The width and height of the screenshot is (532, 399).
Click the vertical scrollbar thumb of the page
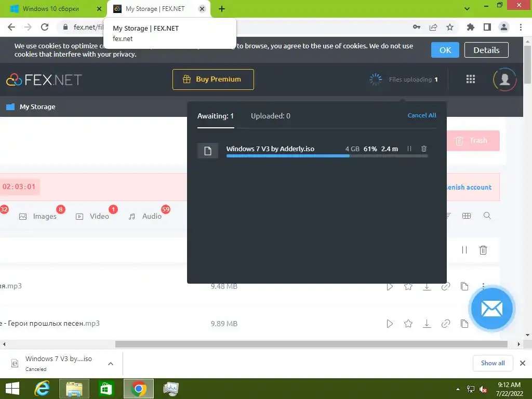[x=527, y=64]
